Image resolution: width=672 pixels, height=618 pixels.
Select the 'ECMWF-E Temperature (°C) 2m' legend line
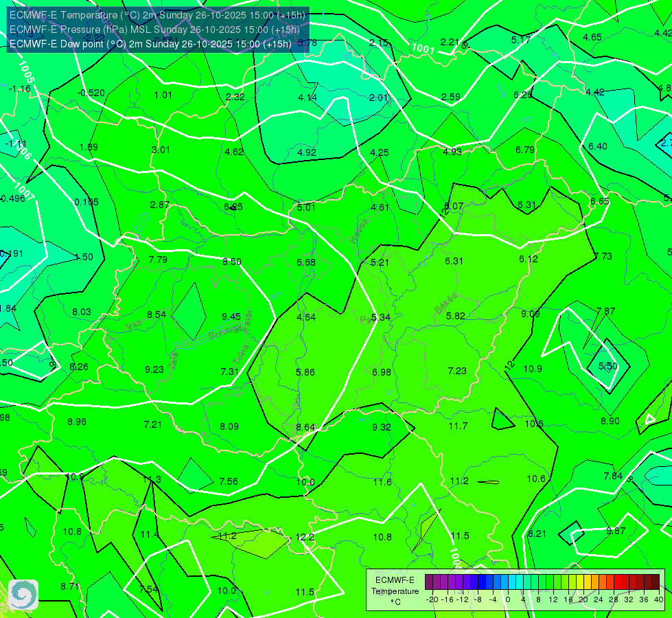157,15
